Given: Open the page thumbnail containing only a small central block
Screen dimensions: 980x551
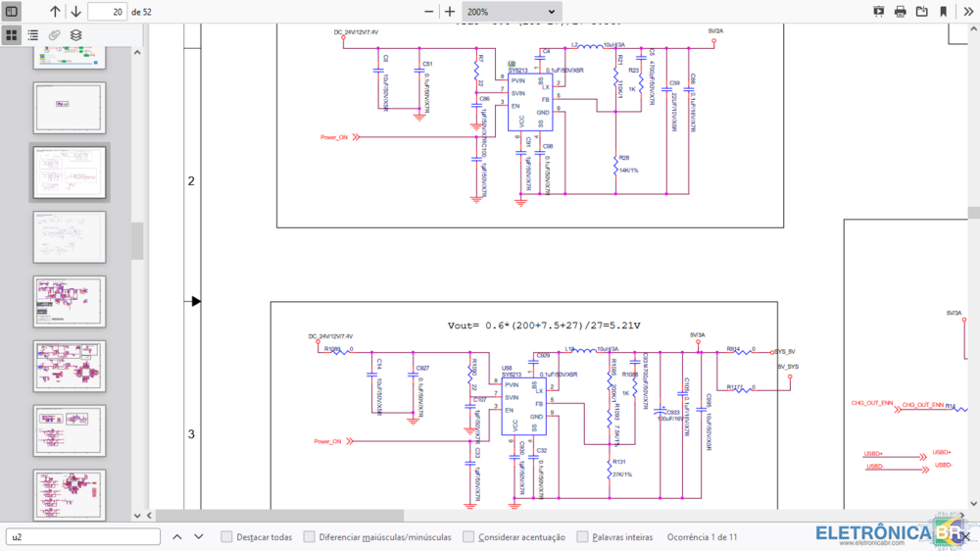Looking at the screenshot, I should (70, 108).
